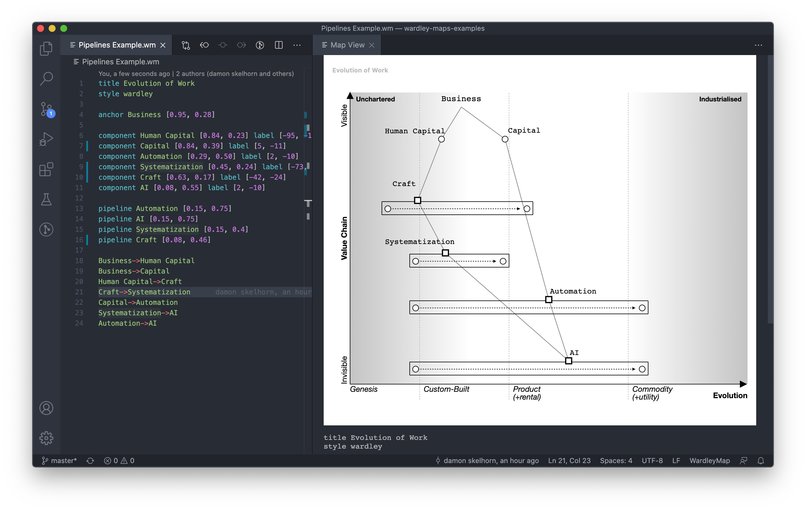The image size is (806, 510).
Task: Open the Extensions view
Action: coord(46,169)
